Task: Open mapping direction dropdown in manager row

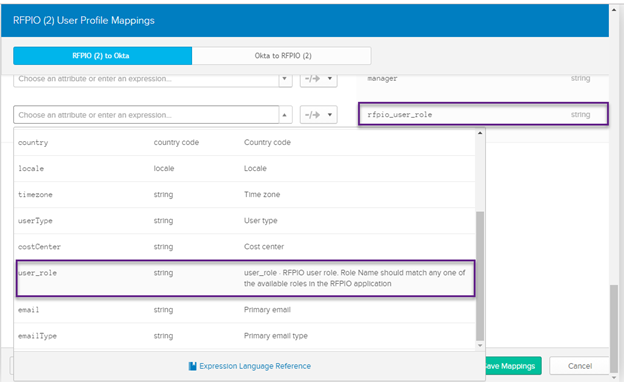Action: tap(318, 79)
